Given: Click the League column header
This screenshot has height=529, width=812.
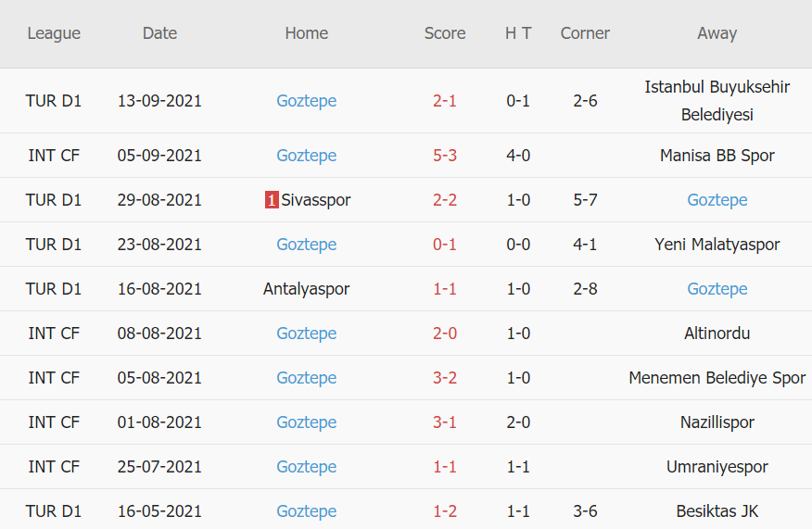Looking at the screenshot, I should pos(54,33).
